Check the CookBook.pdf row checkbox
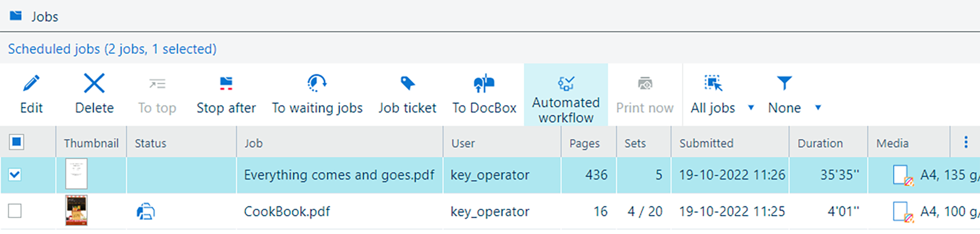 [x=15, y=211]
